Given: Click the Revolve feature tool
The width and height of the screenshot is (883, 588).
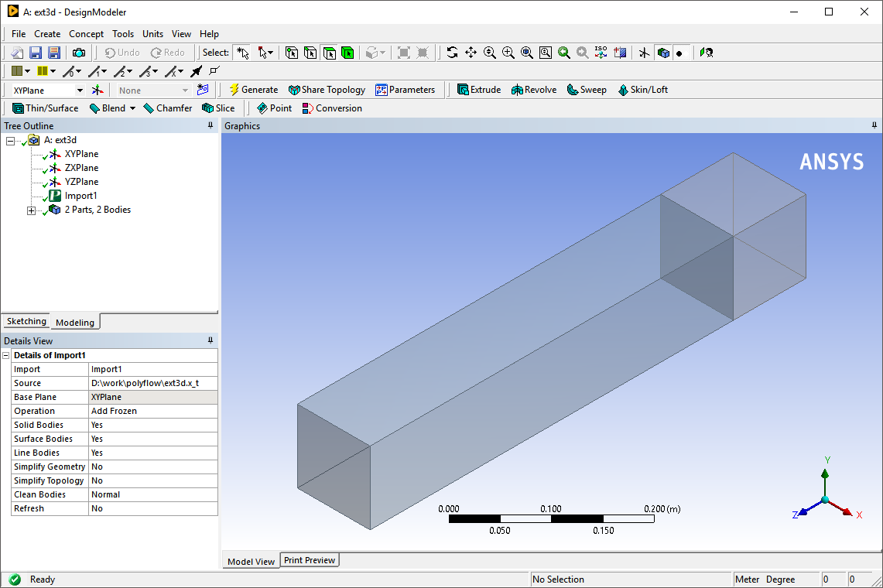Looking at the screenshot, I should [534, 90].
